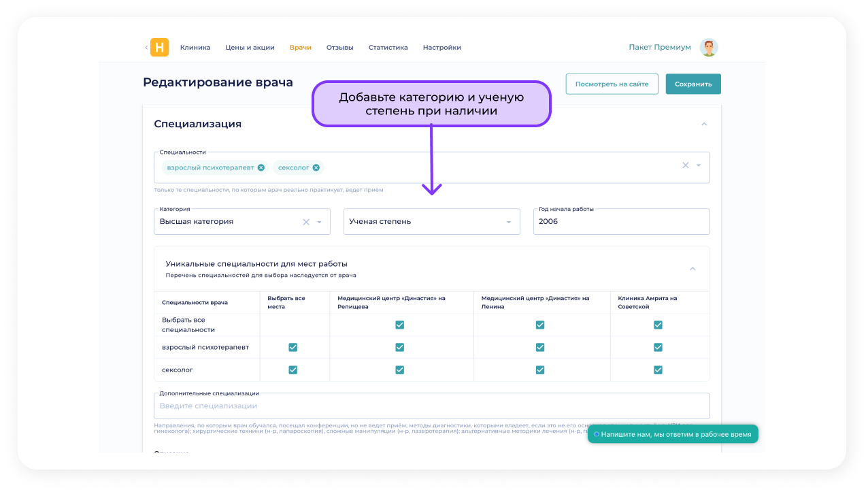
Task: Click the Редактирование врача heading
Action: 218,82
